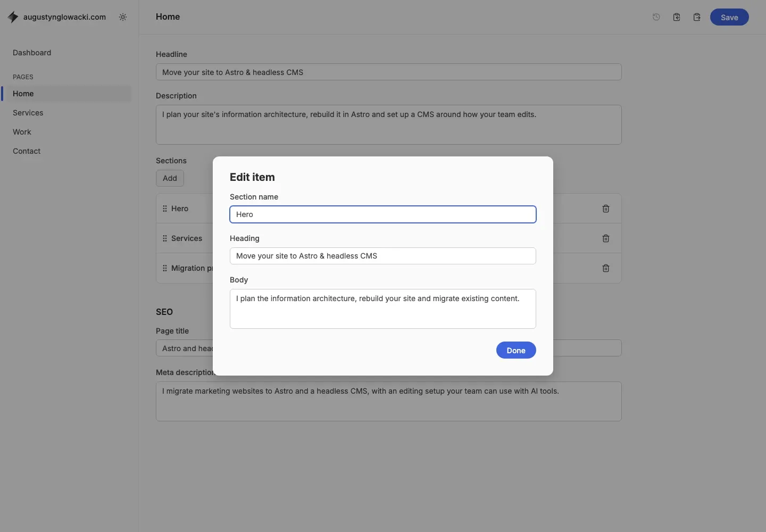Focus the Description text area
This screenshot has height=532, width=766.
[388, 124]
